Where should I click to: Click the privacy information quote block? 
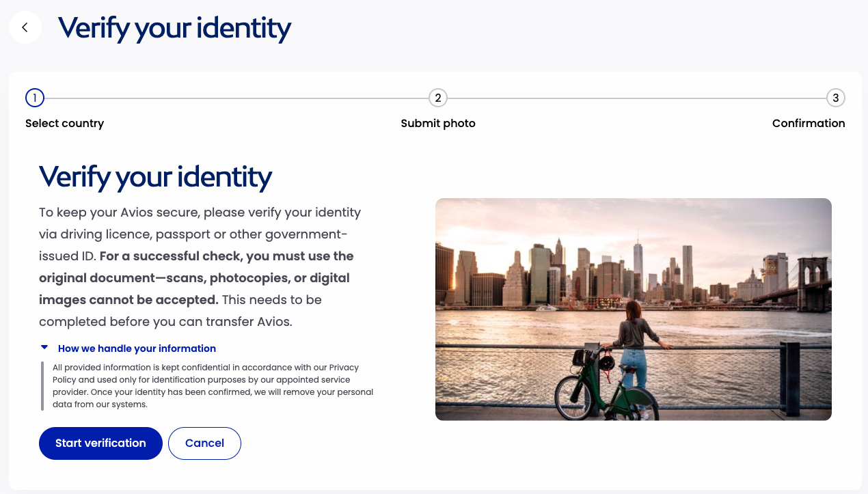tap(213, 386)
